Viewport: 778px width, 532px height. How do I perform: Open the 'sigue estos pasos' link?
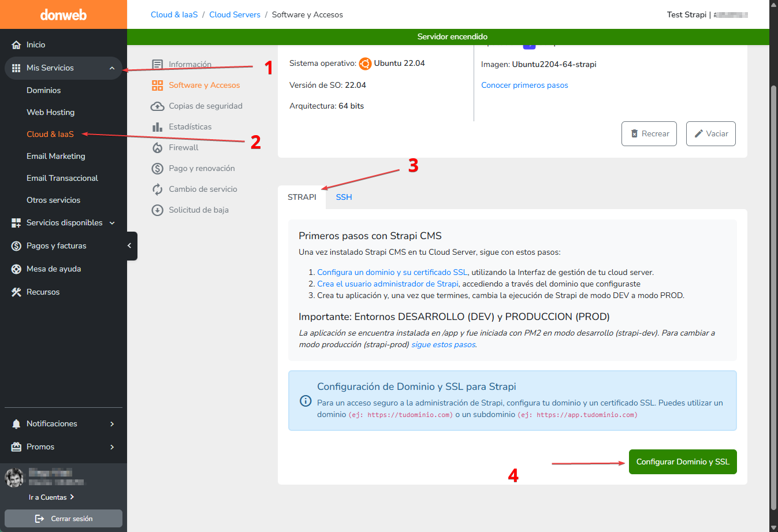pos(444,344)
